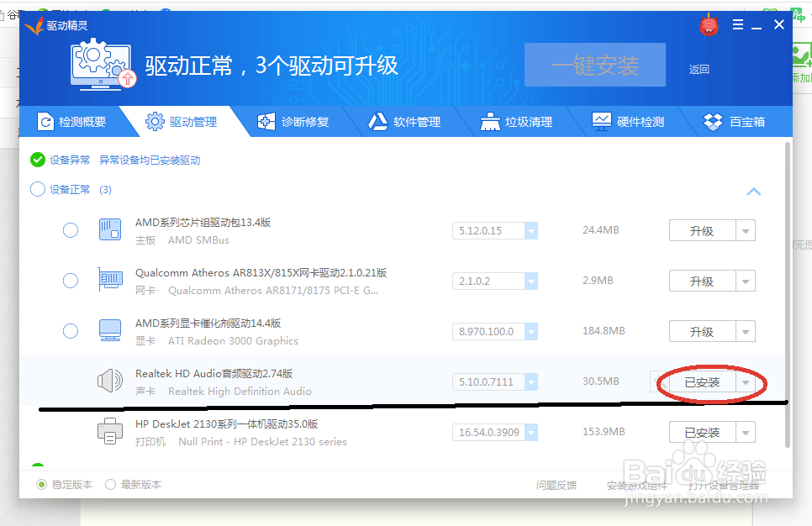Image resolution: width=812 pixels, height=526 pixels.
Task: Choose the 最新版本 radio option
Action: 110,485
